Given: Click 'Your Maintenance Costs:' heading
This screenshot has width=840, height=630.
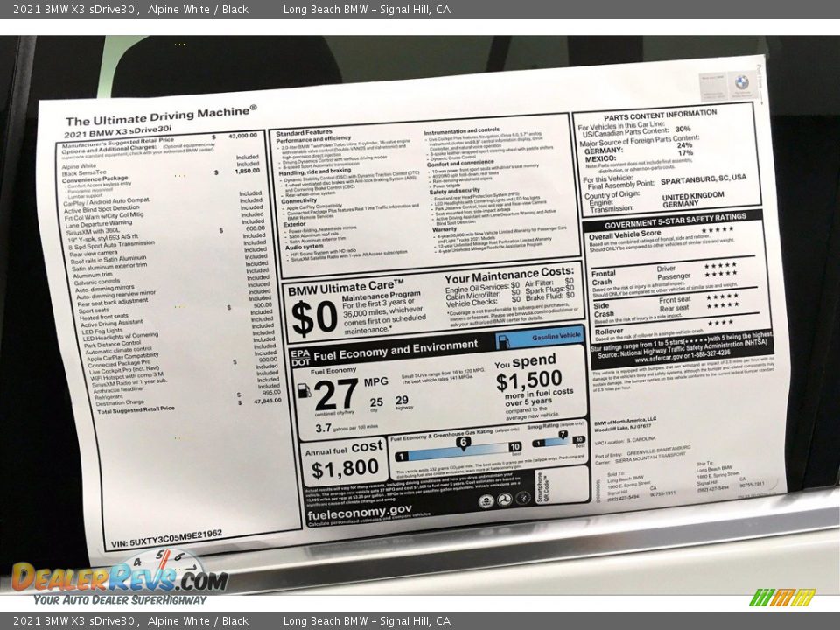Looking at the screenshot, I should (x=509, y=275).
